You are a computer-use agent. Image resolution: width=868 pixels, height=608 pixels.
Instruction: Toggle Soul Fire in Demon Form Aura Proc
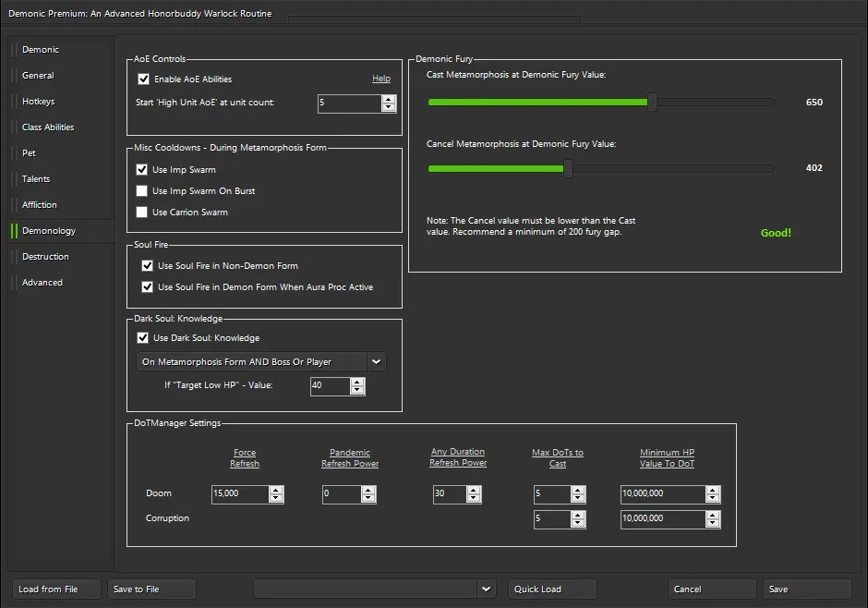pyautogui.click(x=147, y=286)
